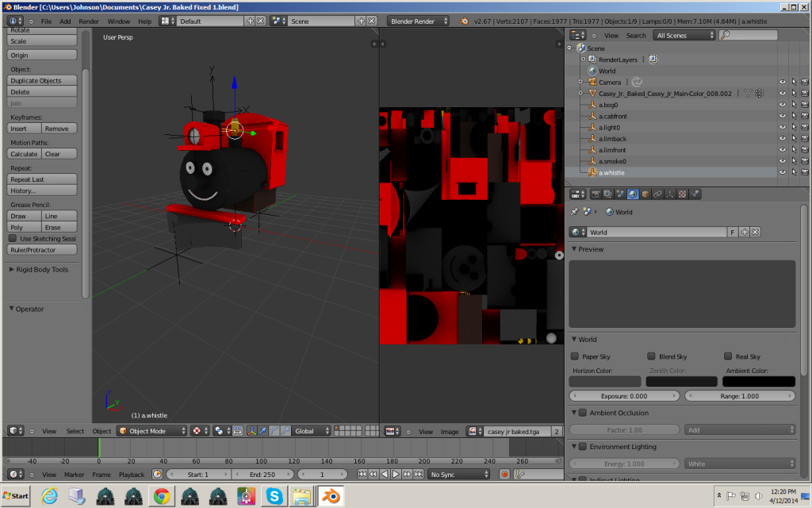This screenshot has height=508, width=812.
Task: Hide a.bog0 in viewport via eye icon
Action: tap(783, 105)
